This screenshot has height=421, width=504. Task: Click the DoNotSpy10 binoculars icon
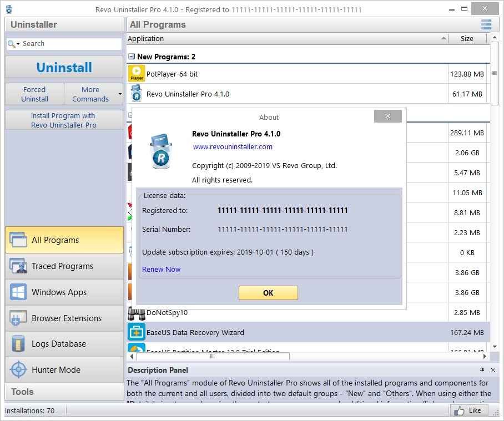[x=137, y=313]
